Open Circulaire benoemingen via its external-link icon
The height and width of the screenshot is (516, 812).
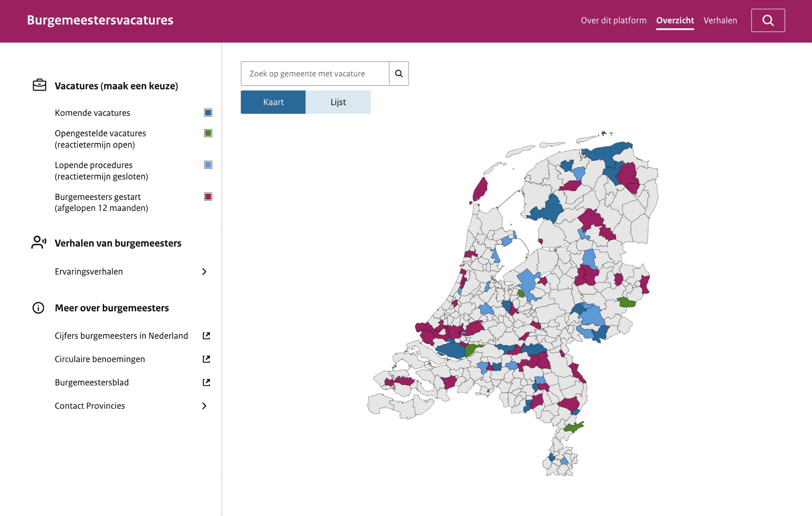[206, 359]
